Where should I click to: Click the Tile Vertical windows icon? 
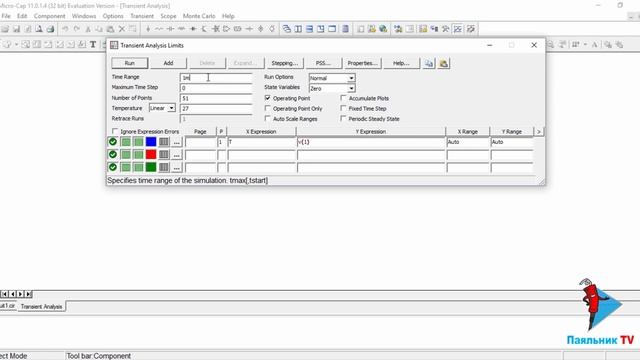pos(298,29)
